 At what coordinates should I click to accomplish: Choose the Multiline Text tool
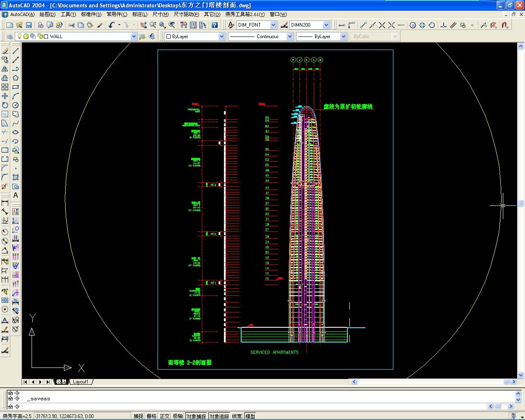16,195
